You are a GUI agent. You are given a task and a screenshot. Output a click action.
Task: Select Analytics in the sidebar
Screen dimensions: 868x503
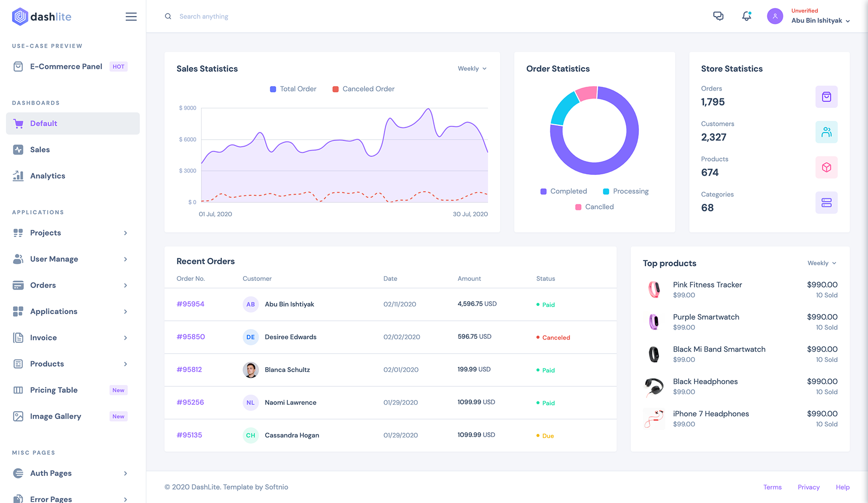47,176
